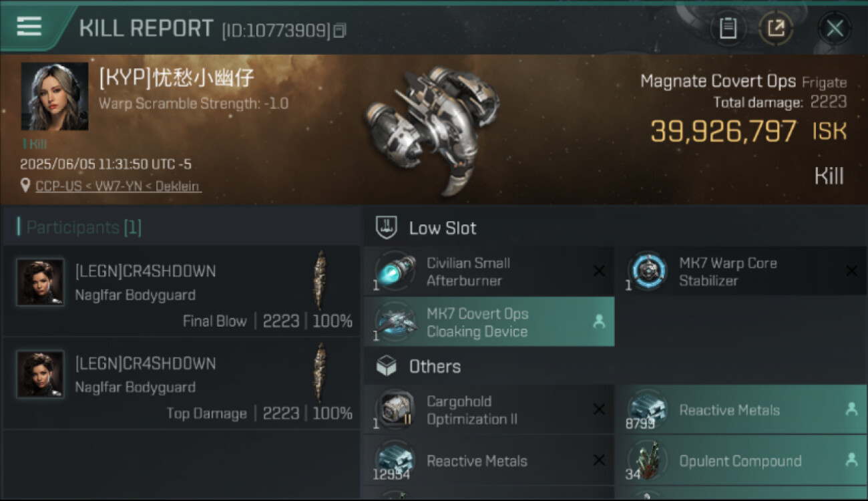
Task: Copy the kill report ID icon
Action: point(339,30)
